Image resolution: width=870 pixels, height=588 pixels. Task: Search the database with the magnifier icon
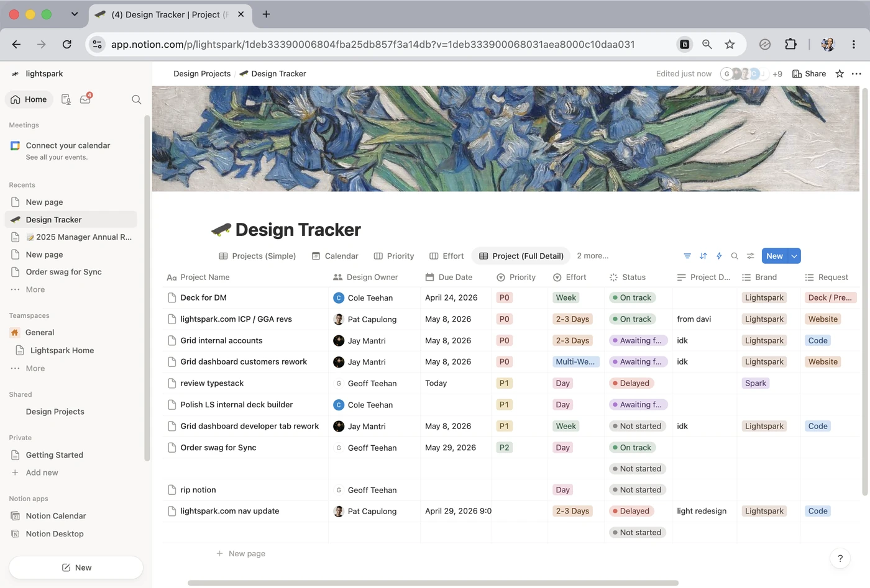click(735, 256)
